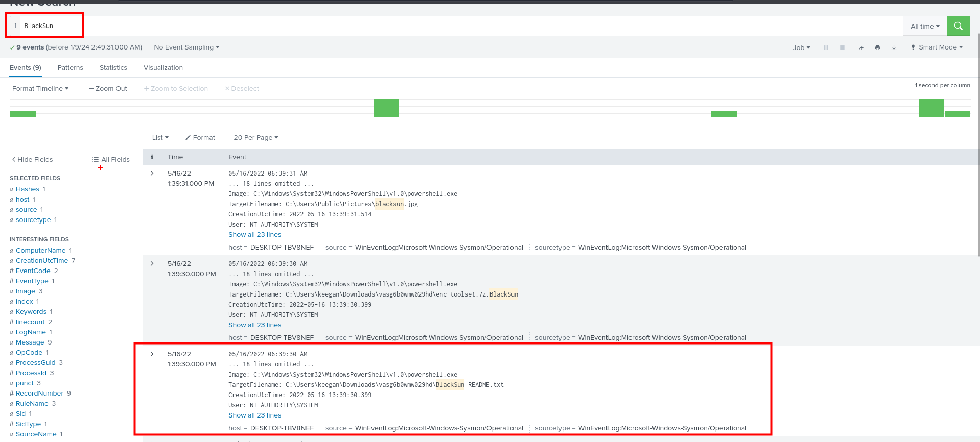The height and width of the screenshot is (442, 980).
Task: Select the tallest middle timeline bar
Action: [x=386, y=108]
